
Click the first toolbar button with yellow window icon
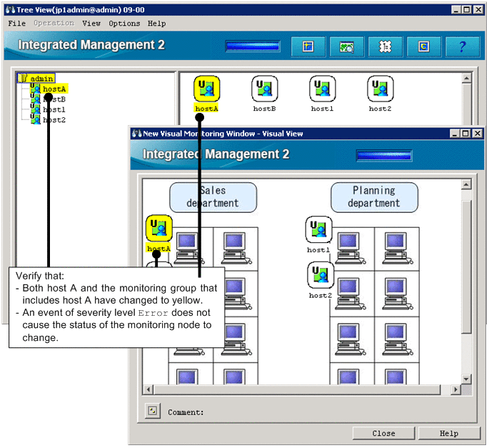308,47
